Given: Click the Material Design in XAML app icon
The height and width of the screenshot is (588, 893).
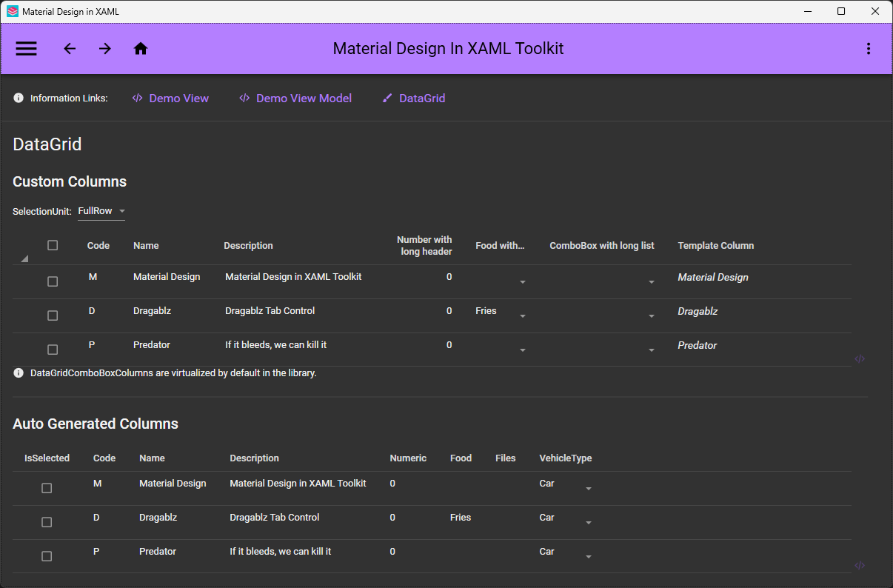Looking at the screenshot, I should click(12, 12).
